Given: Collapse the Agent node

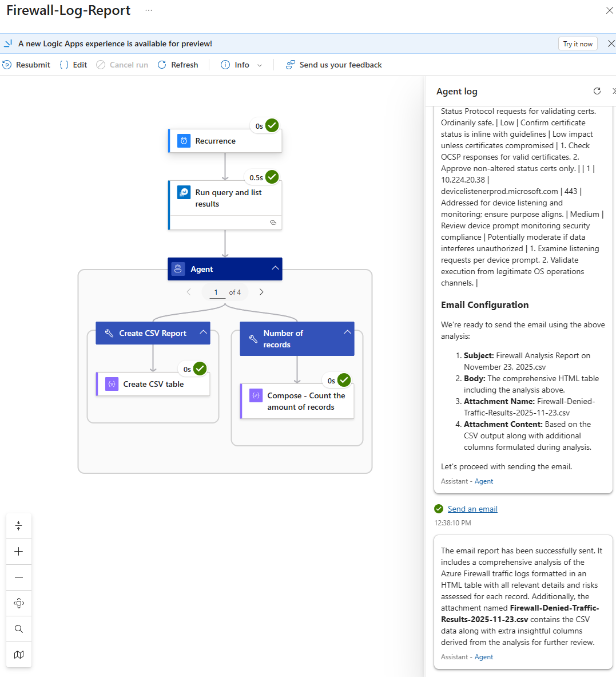Looking at the screenshot, I should [275, 268].
